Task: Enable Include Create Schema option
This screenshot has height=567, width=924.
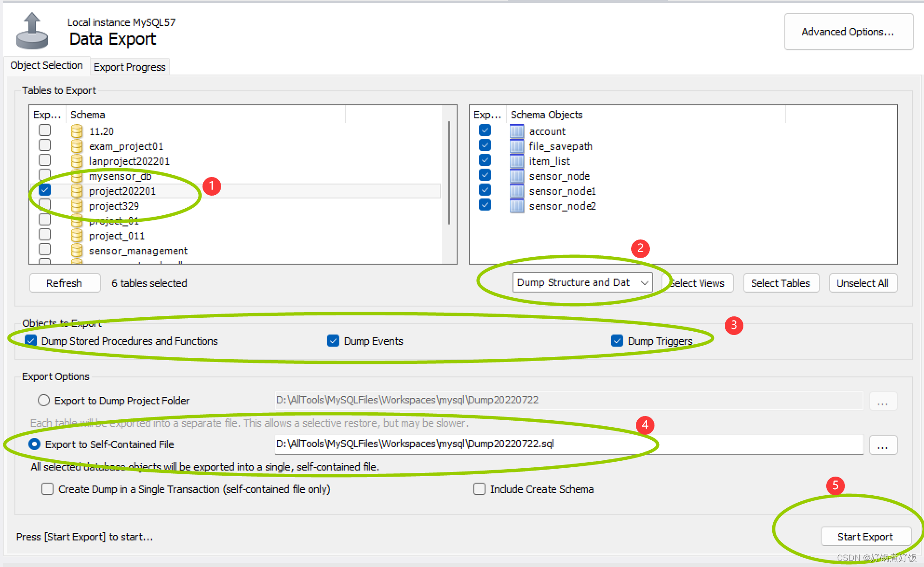Action: coord(479,489)
